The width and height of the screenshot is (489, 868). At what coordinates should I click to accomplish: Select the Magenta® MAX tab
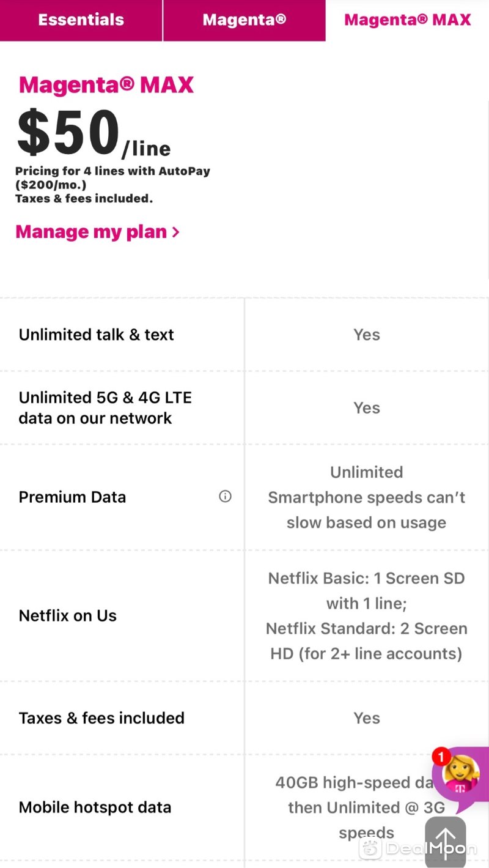click(408, 20)
